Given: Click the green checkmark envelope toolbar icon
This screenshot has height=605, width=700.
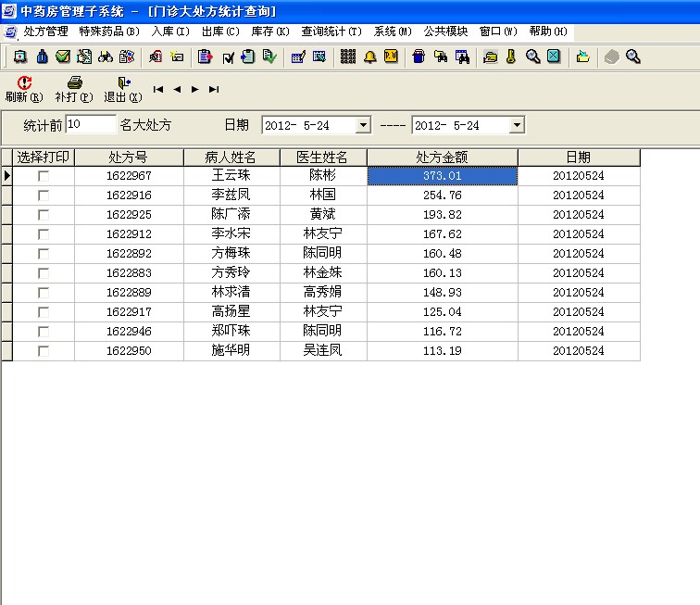Looking at the screenshot, I should pyautogui.click(x=63, y=57).
